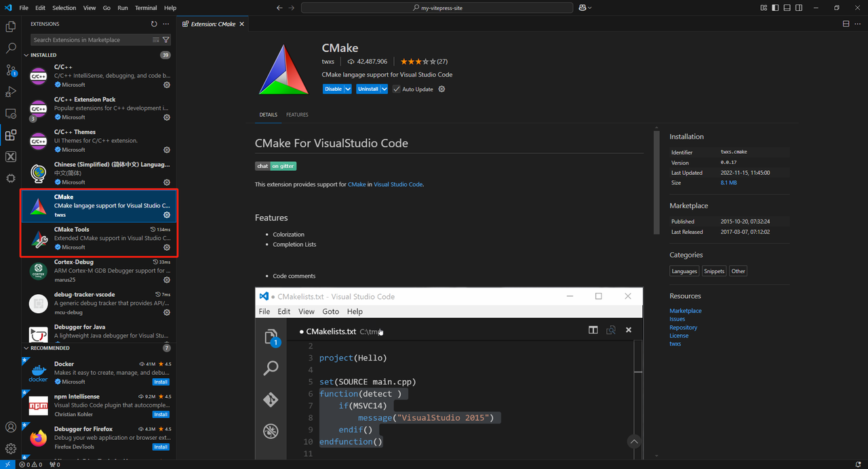Click the Search Extensions in Marketplace field

[x=92, y=40]
